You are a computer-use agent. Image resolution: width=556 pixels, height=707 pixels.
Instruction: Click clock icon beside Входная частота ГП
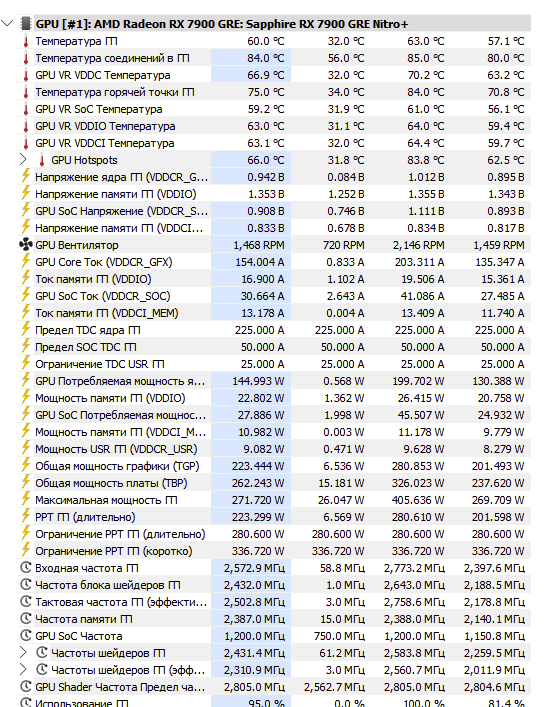[x=26, y=568]
